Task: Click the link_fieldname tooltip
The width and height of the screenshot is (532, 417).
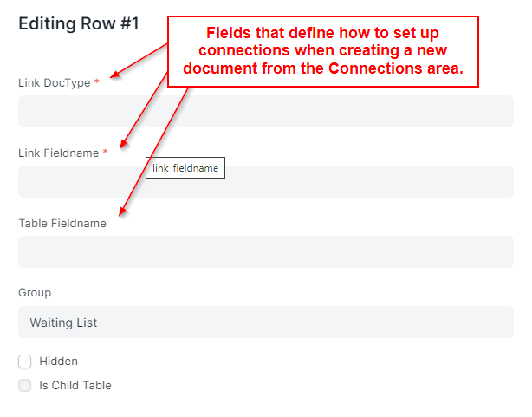Action: click(x=185, y=167)
